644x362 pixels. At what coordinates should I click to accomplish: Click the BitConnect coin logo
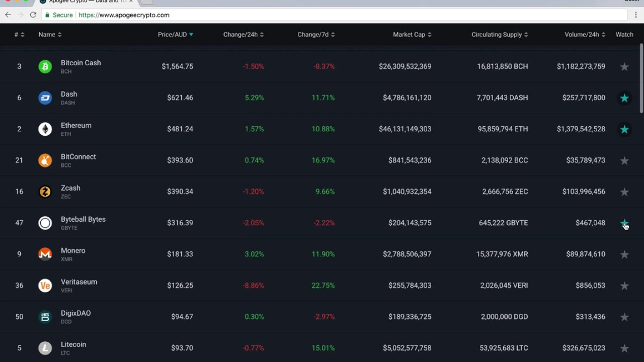pyautogui.click(x=45, y=160)
